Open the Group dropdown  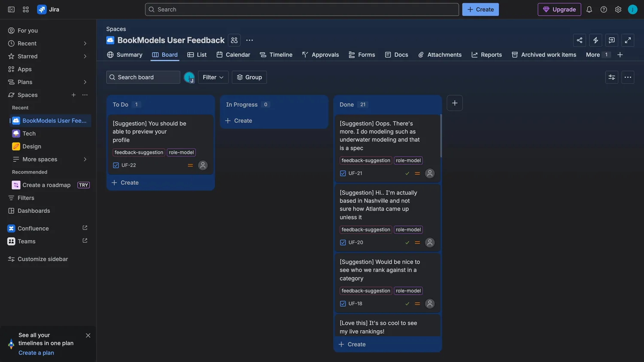(249, 77)
